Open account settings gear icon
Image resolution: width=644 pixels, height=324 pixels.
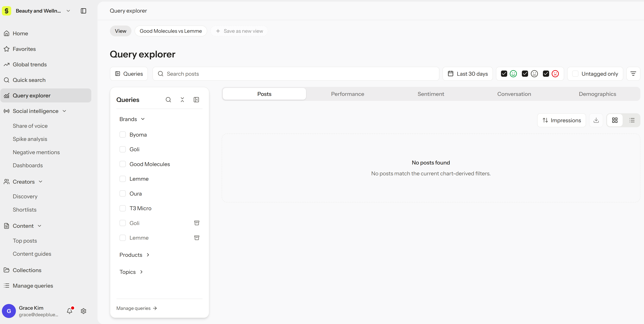[x=83, y=311]
